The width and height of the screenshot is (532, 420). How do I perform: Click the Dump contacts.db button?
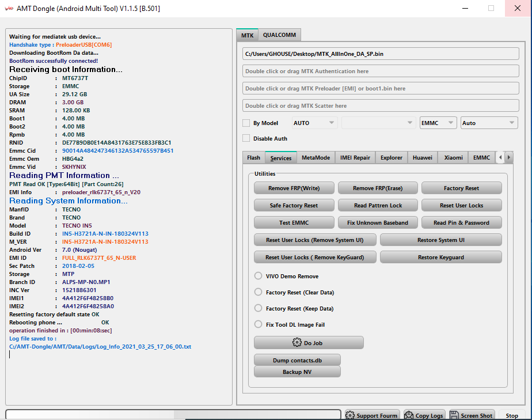click(x=297, y=360)
